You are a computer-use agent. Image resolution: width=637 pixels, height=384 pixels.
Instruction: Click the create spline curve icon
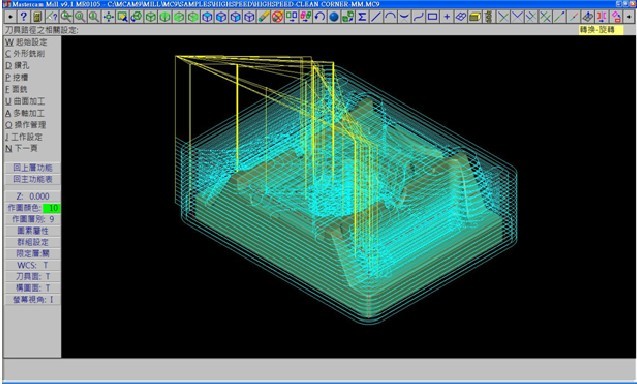418,17
